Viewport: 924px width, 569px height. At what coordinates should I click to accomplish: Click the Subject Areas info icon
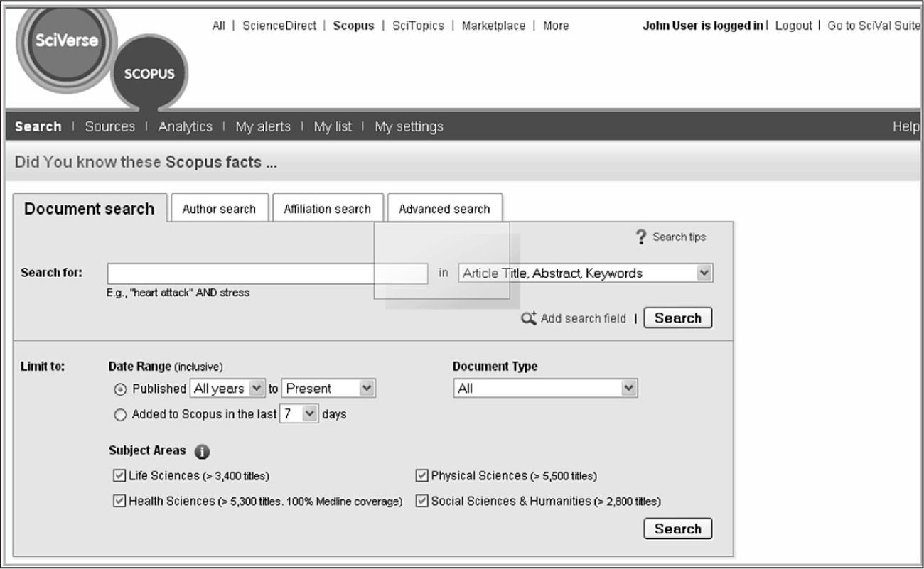point(202,452)
